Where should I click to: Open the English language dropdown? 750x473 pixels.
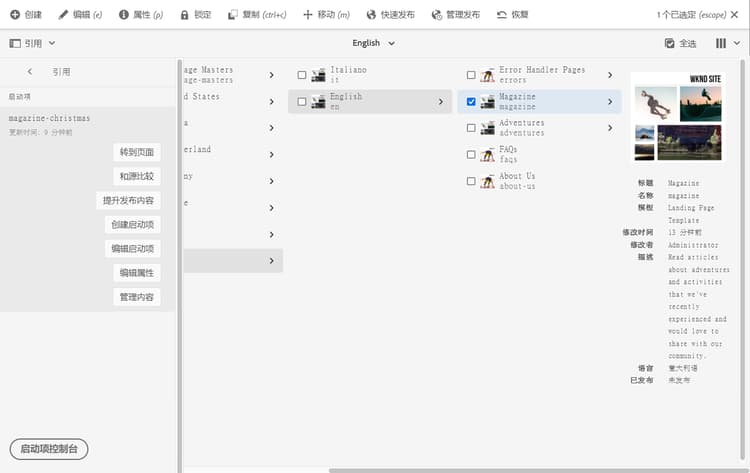point(374,43)
